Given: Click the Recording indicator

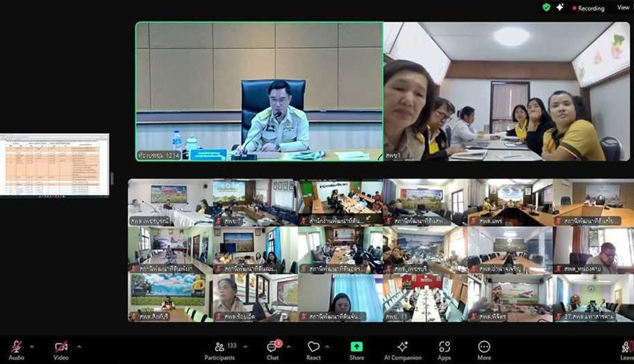Looking at the screenshot, I should 588,8.
